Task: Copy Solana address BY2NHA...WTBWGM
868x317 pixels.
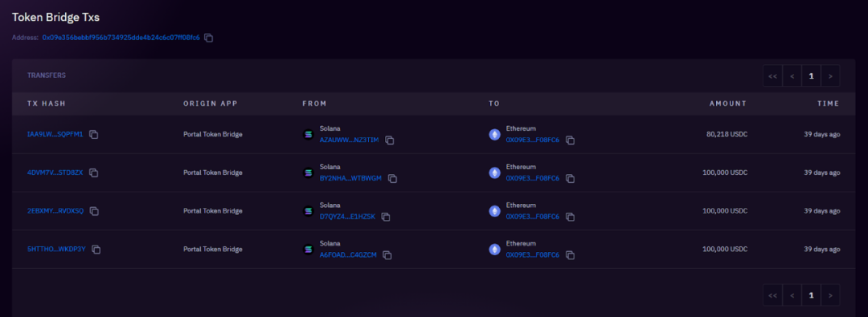Action: (392, 179)
